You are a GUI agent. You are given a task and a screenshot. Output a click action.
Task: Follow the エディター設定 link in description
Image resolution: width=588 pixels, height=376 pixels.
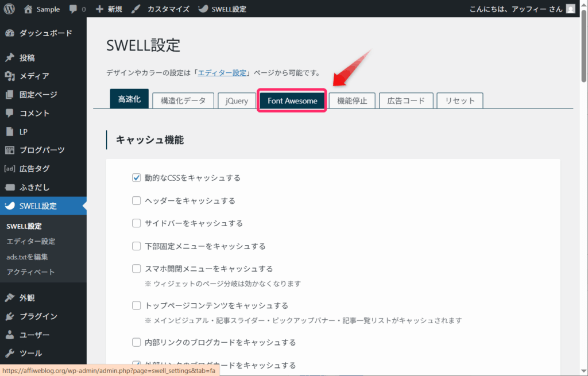(x=222, y=73)
